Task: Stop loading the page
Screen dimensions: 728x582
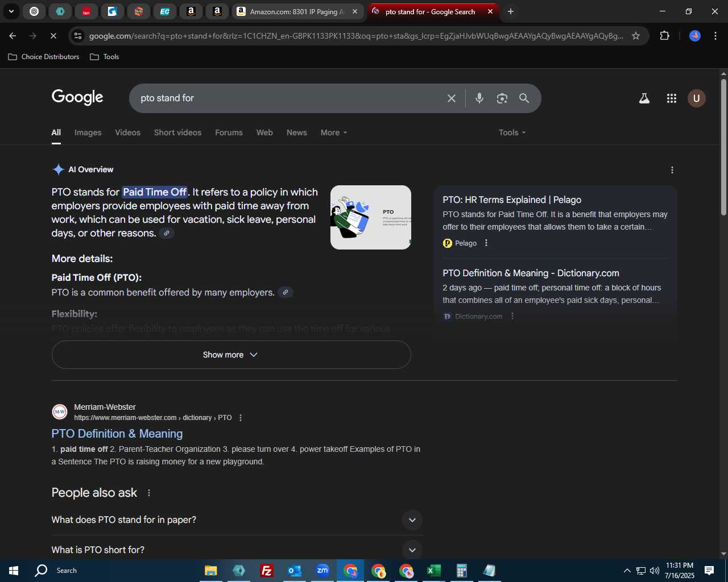Action: point(53,36)
